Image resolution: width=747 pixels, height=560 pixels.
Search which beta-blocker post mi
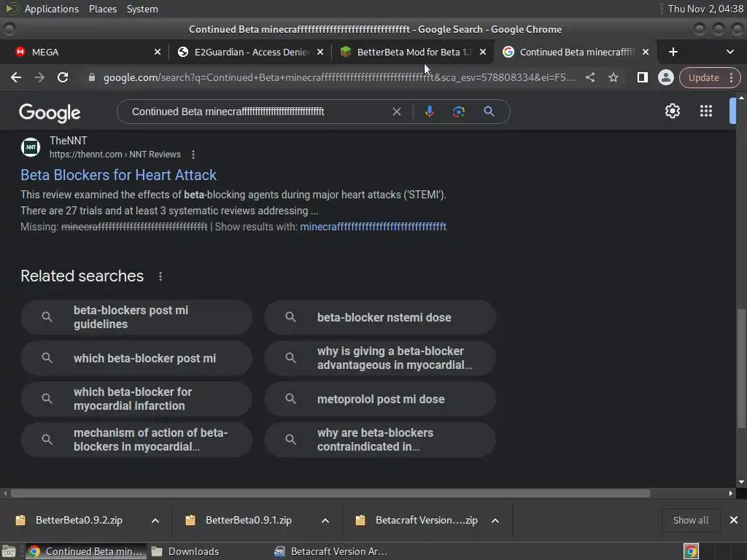(x=136, y=358)
